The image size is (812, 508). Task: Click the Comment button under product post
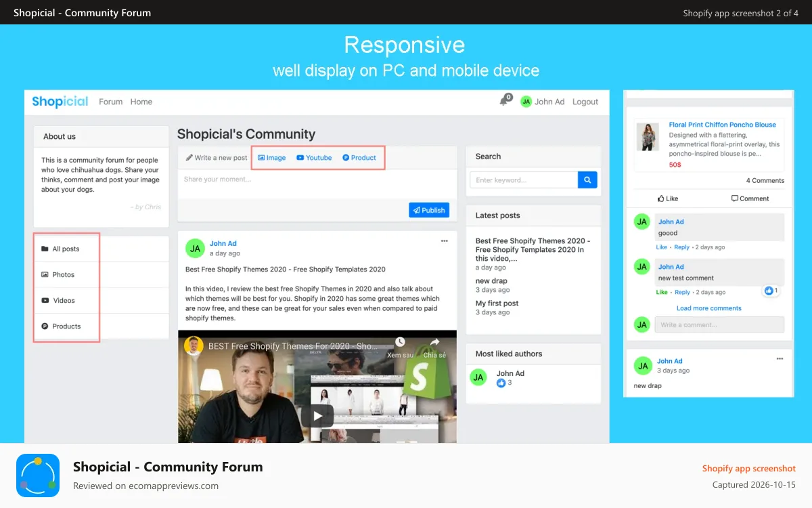point(750,198)
